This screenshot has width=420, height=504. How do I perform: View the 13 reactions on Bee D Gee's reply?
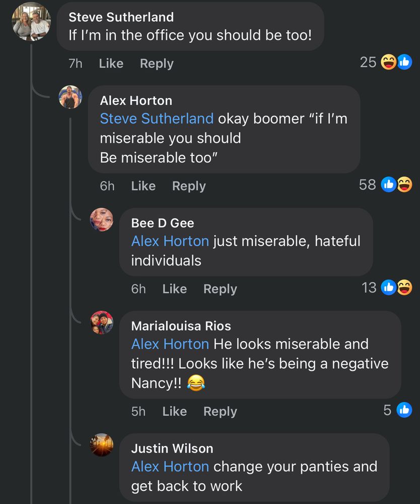(x=387, y=287)
